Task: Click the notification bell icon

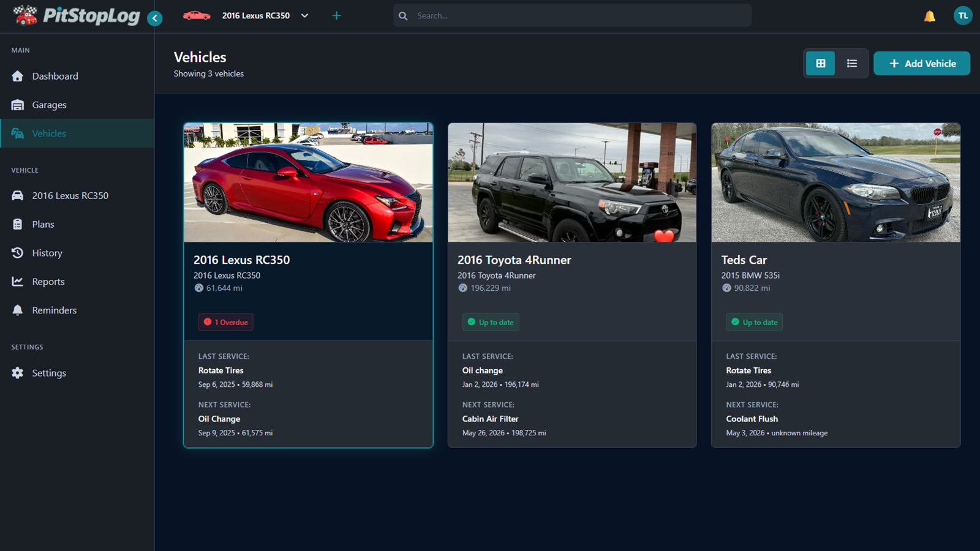Action: (930, 16)
